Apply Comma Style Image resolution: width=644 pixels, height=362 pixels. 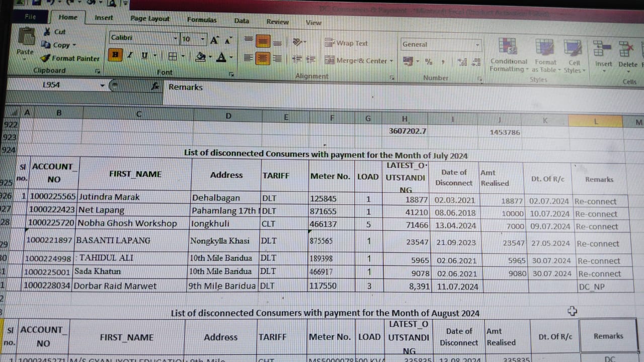pyautogui.click(x=443, y=62)
